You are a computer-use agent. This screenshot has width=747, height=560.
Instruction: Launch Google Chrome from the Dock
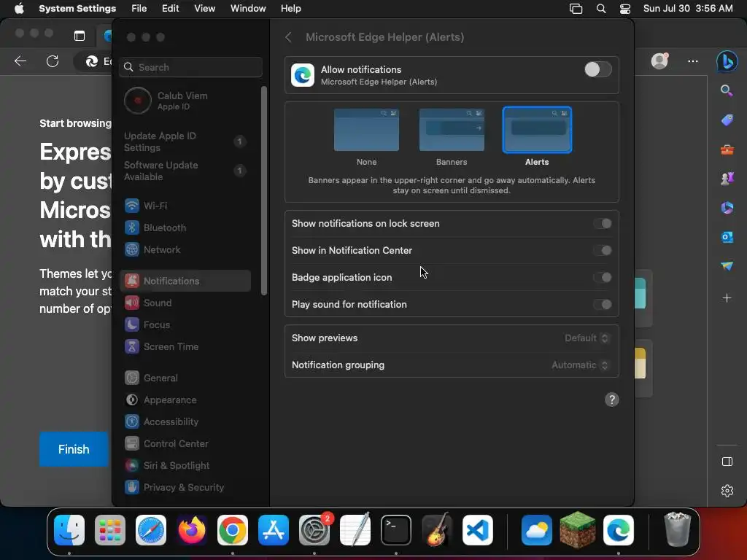233,530
